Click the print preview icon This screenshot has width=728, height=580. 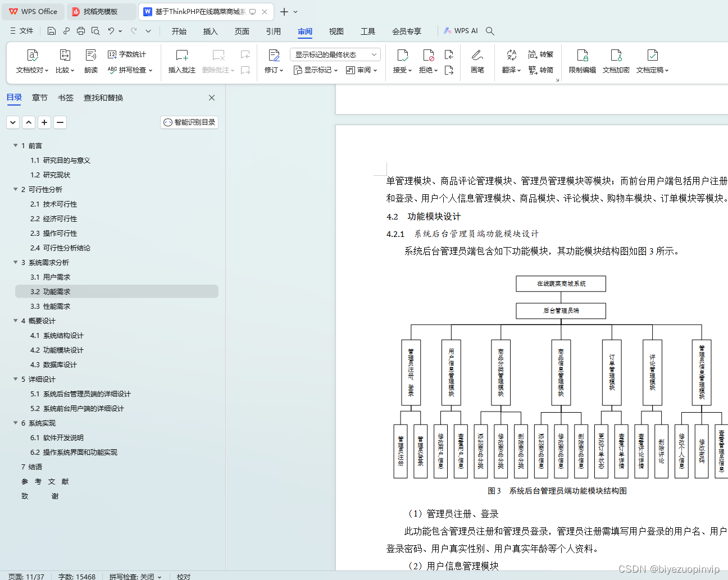(95, 31)
